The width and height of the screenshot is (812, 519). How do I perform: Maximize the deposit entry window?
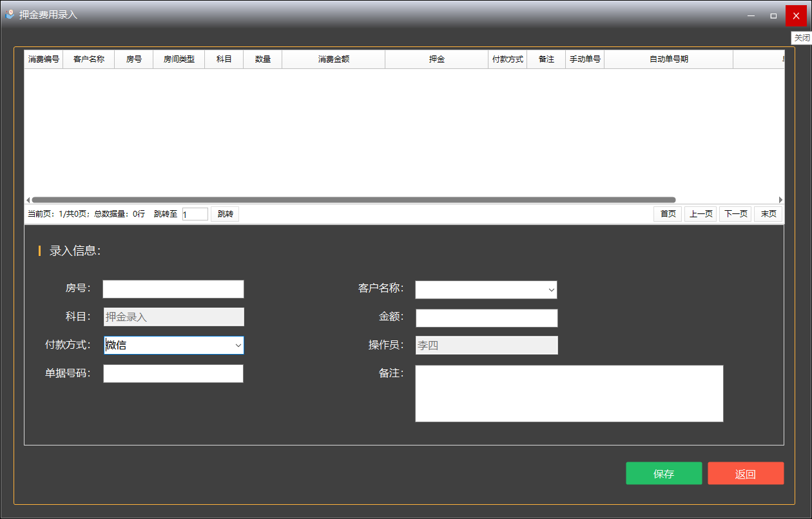tap(773, 15)
